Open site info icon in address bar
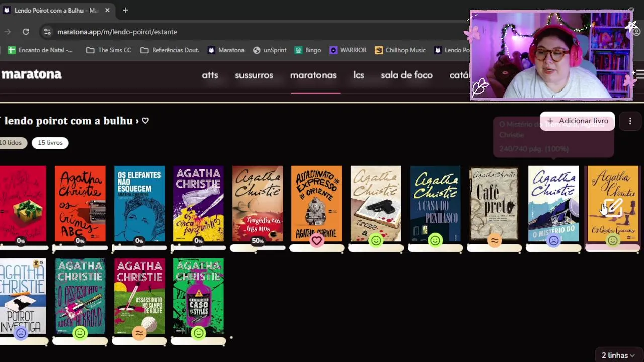 pos(47,32)
